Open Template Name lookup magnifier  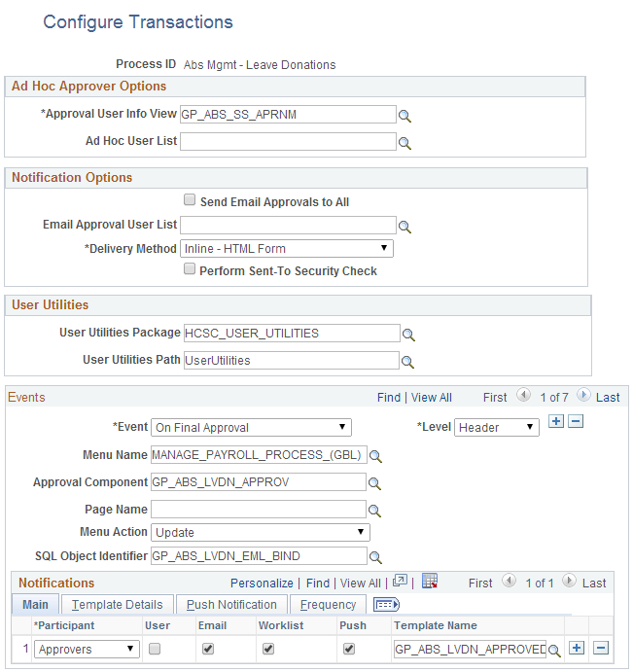(x=554, y=651)
